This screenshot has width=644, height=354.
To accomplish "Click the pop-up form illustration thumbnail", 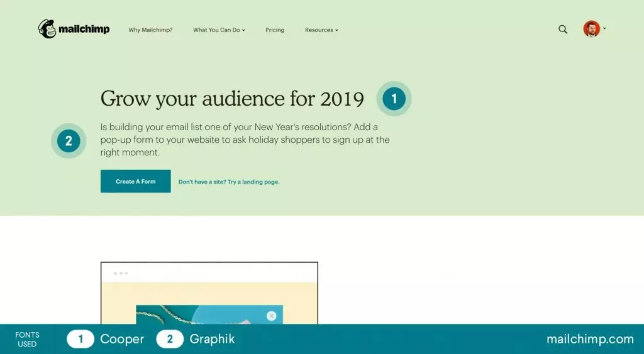I will coord(209,293).
